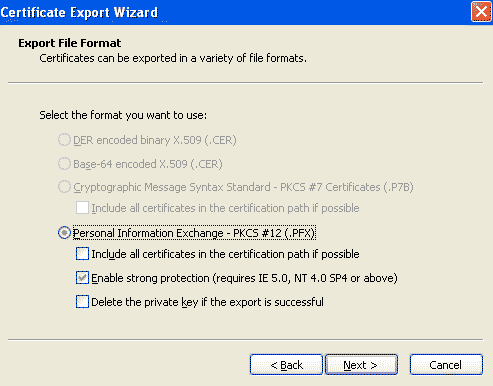The image size is (493, 386).
Task: Enable certification path checkbox under the PFX option
Action: click(82, 254)
